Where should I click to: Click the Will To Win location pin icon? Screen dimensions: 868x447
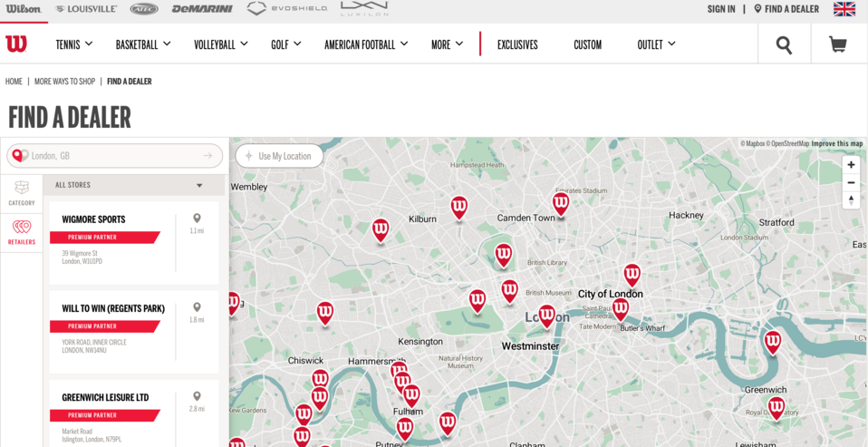click(197, 308)
